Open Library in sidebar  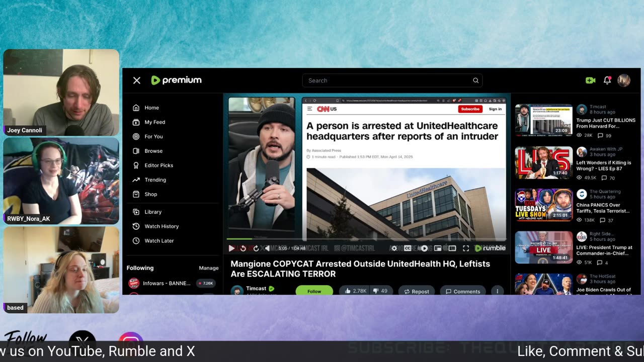pos(147,212)
